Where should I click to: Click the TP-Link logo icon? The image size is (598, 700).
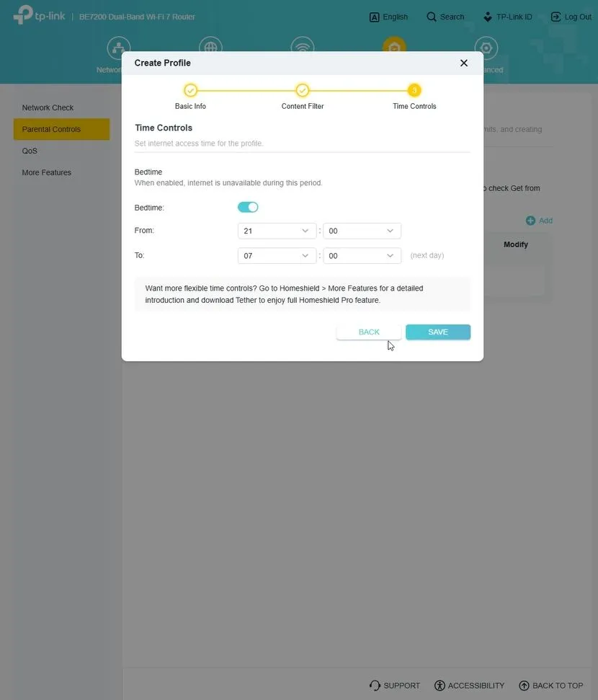tap(23, 15)
